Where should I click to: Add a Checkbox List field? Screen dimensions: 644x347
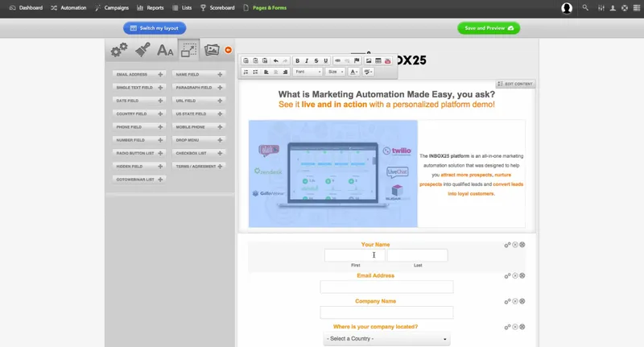(x=199, y=153)
